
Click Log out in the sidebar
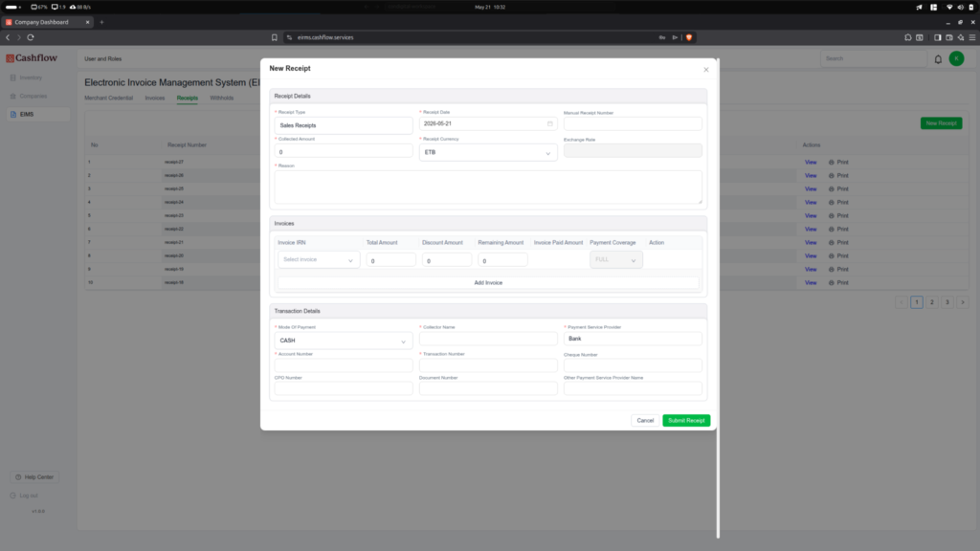24,496
